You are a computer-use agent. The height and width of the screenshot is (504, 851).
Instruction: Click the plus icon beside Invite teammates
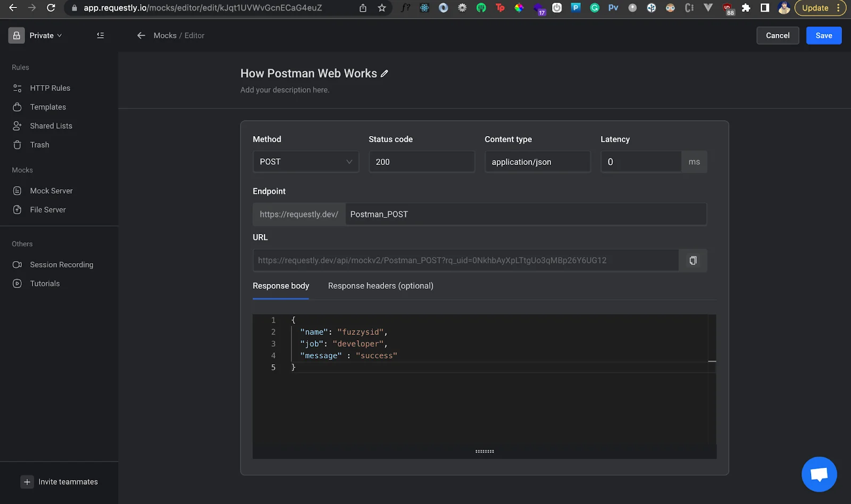pyautogui.click(x=27, y=482)
